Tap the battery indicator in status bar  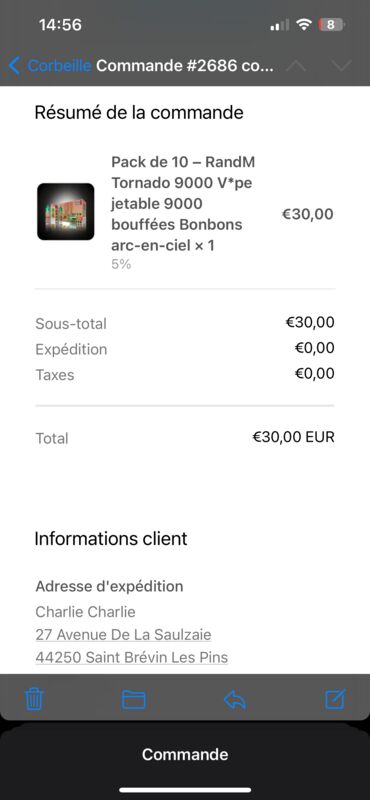click(x=332, y=24)
